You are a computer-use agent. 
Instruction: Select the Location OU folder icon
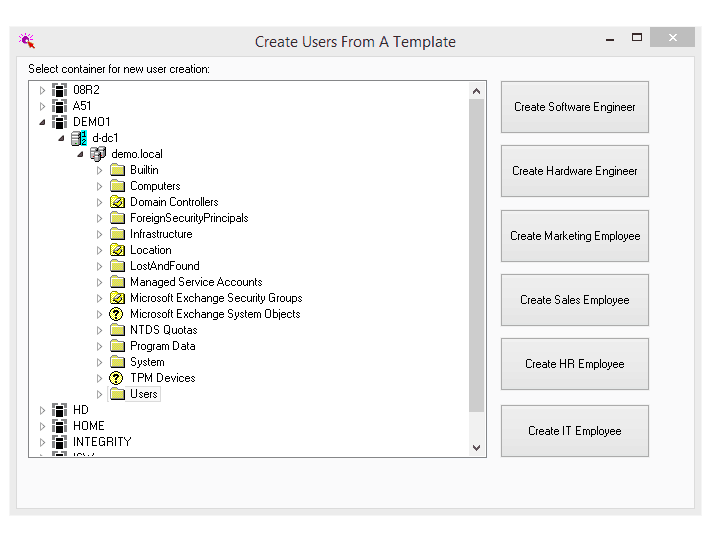point(117,250)
